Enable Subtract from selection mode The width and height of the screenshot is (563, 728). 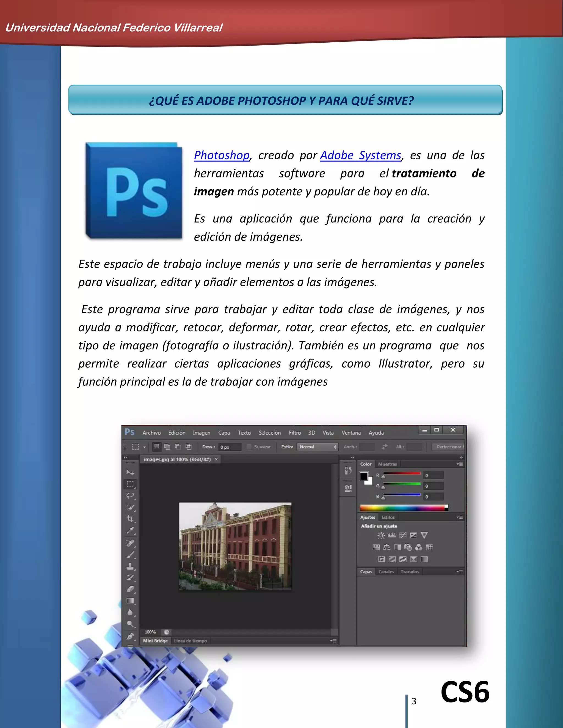(x=178, y=447)
